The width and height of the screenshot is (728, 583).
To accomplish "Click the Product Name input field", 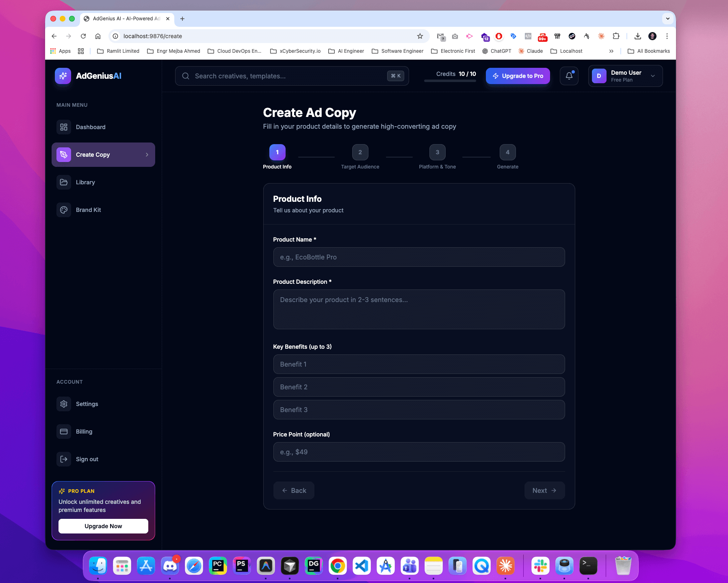I will point(419,257).
